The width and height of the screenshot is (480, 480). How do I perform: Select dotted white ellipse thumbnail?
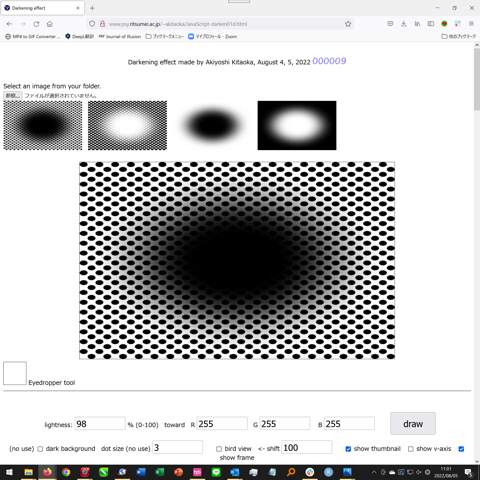tap(127, 125)
